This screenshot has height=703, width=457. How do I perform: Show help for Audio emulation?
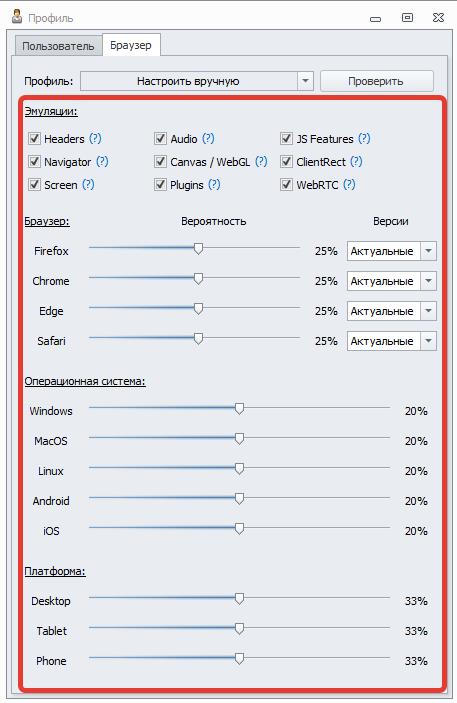point(208,139)
